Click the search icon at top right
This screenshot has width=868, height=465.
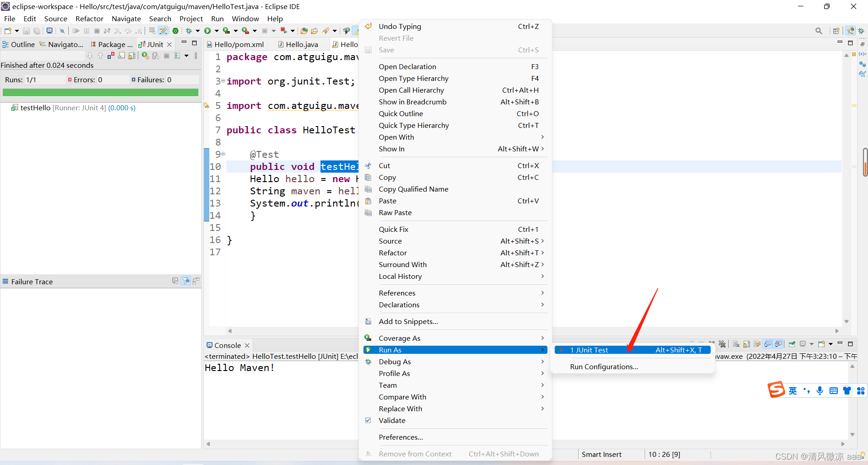tap(819, 30)
